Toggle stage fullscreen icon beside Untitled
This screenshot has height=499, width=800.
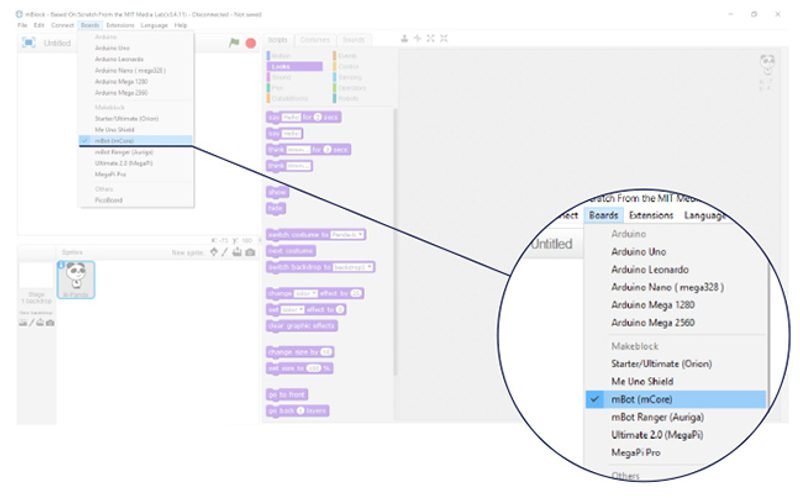29,43
